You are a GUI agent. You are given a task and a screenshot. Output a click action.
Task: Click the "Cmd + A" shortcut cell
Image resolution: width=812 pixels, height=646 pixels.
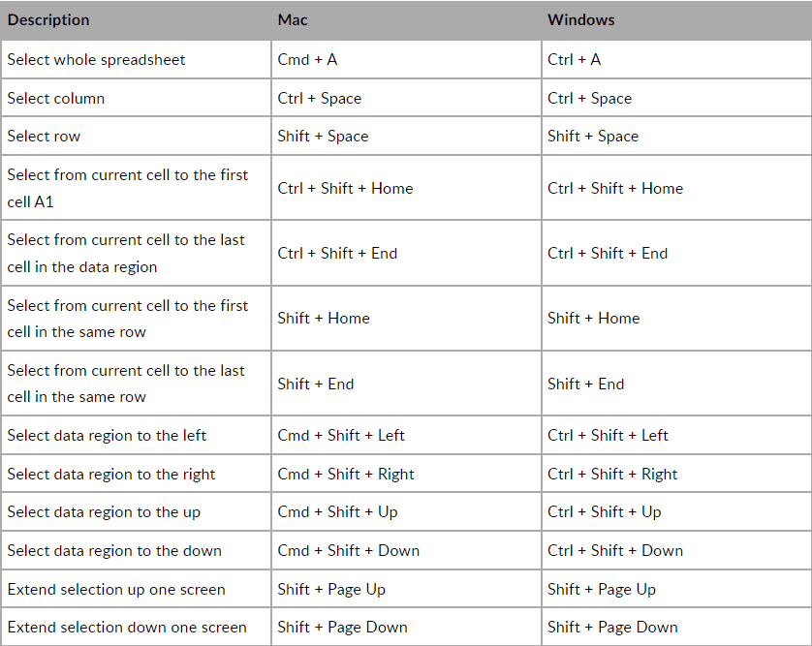pyautogui.click(x=307, y=59)
